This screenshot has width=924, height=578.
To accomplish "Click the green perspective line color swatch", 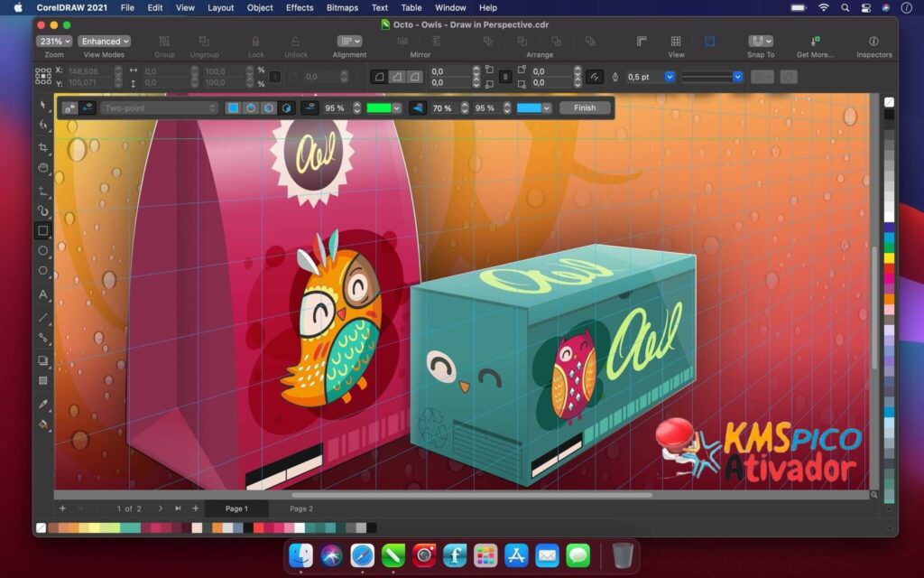I will click(x=379, y=108).
